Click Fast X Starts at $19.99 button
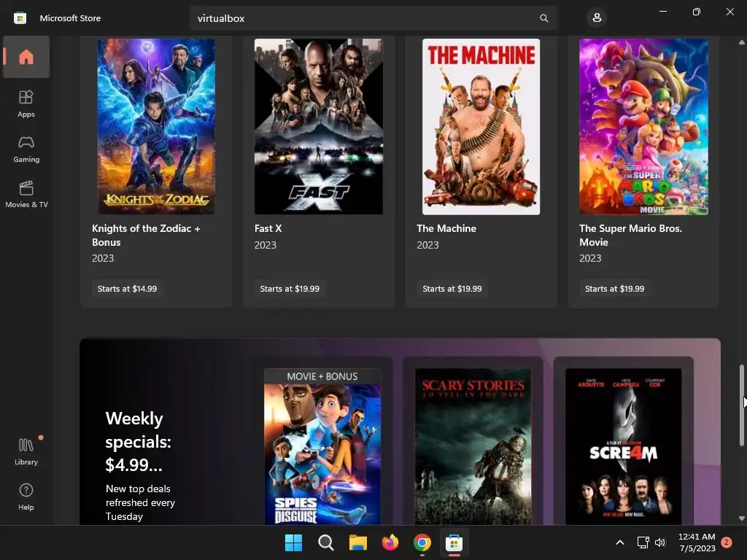 (x=290, y=289)
